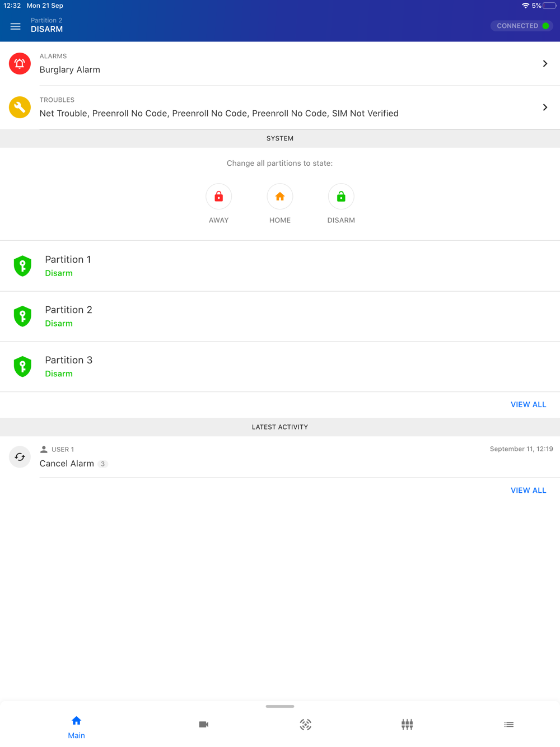Set all partitions to DISARM
This screenshot has width=560, height=747.
(341, 197)
